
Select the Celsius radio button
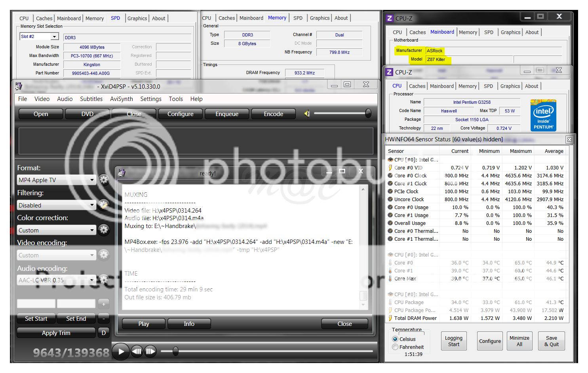[395, 339]
